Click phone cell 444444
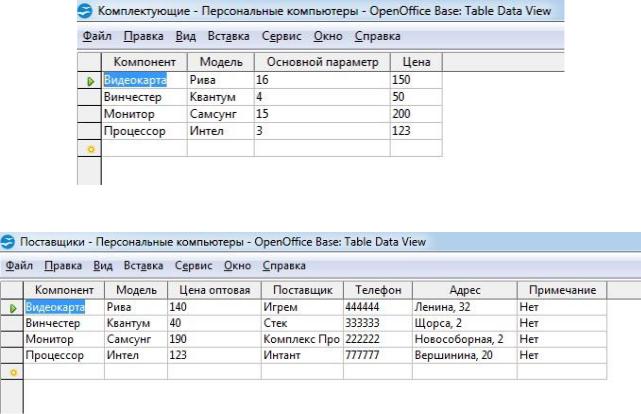Image resolution: width=641 pixels, height=414 pixels. (378, 307)
